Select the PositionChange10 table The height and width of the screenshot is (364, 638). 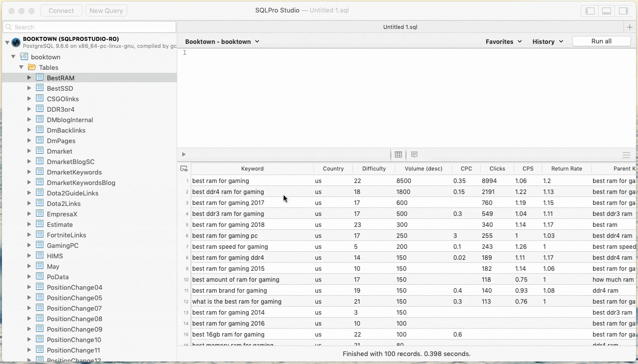click(74, 340)
